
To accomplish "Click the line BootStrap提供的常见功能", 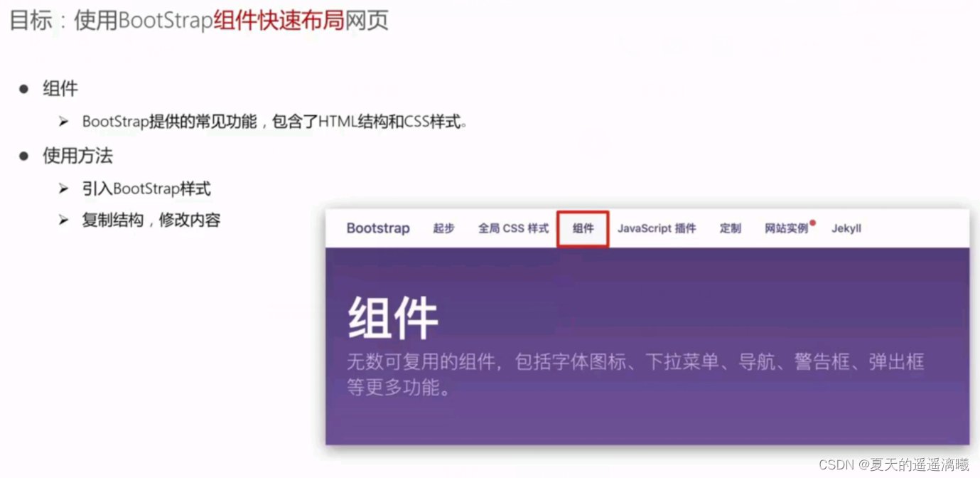I will click(x=275, y=122).
